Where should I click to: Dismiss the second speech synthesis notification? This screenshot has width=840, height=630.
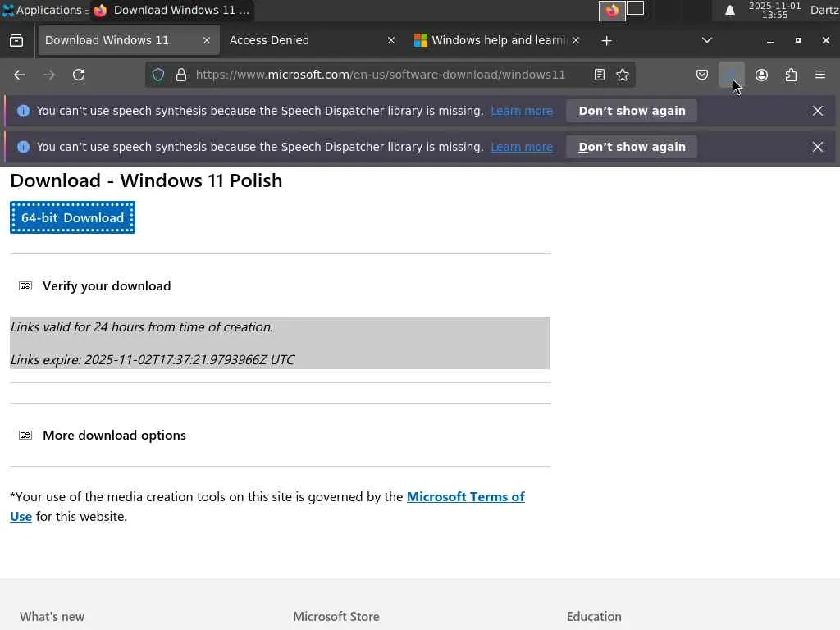[x=818, y=147]
